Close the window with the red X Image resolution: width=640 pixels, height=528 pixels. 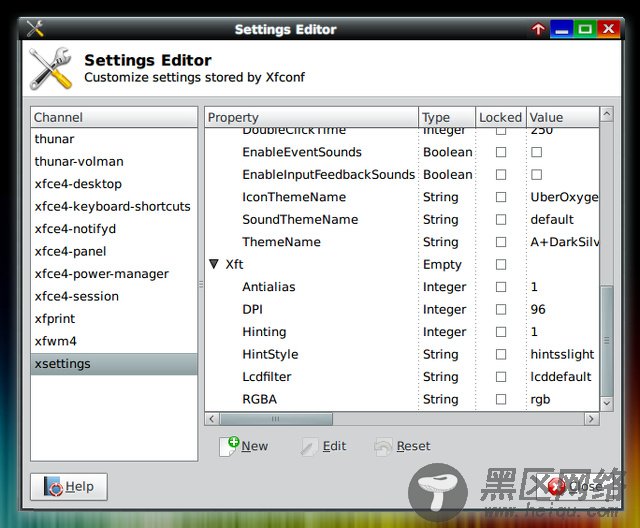[609, 29]
